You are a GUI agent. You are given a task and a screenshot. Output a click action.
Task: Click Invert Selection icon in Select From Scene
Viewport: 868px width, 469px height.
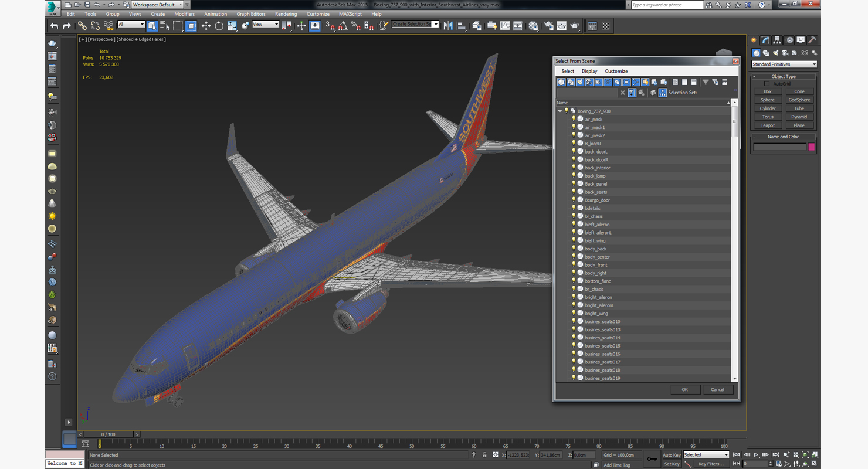click(x=694, y=82)
